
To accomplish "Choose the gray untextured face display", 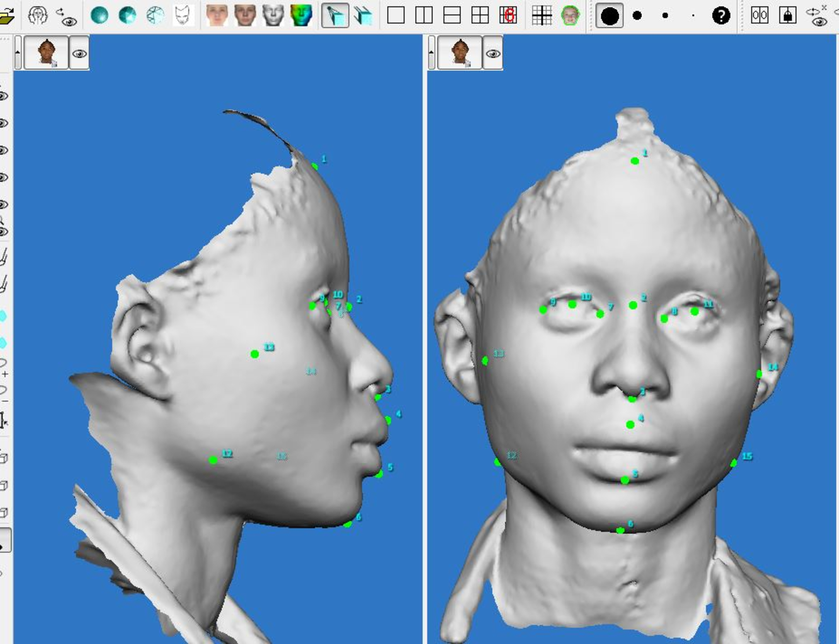I will 273,15.
